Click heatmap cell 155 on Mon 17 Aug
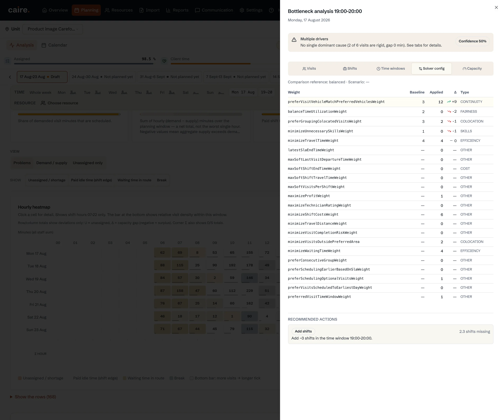 (249, 253)
